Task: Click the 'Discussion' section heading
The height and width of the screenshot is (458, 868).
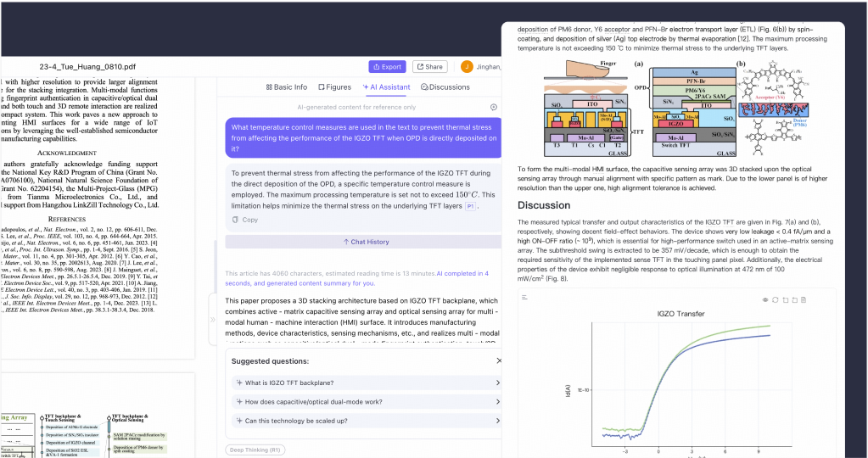Action: pyautogui.click(x=544, y=205)
